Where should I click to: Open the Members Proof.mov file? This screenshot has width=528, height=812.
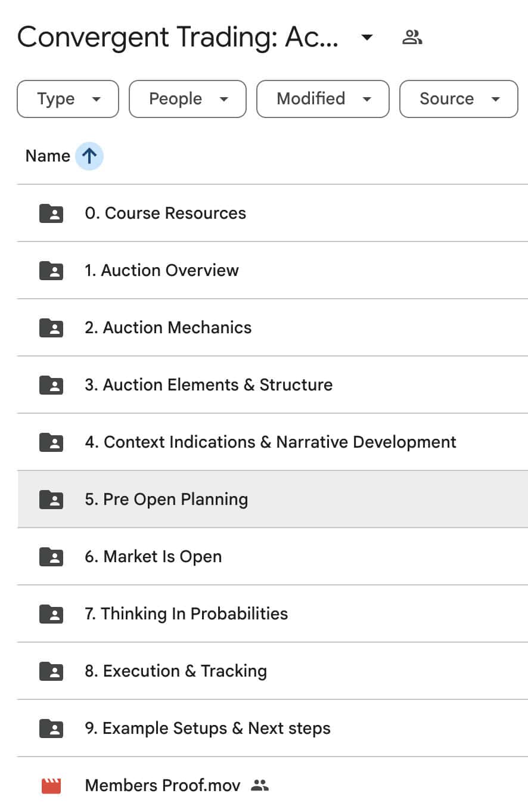tap(163, 785)
